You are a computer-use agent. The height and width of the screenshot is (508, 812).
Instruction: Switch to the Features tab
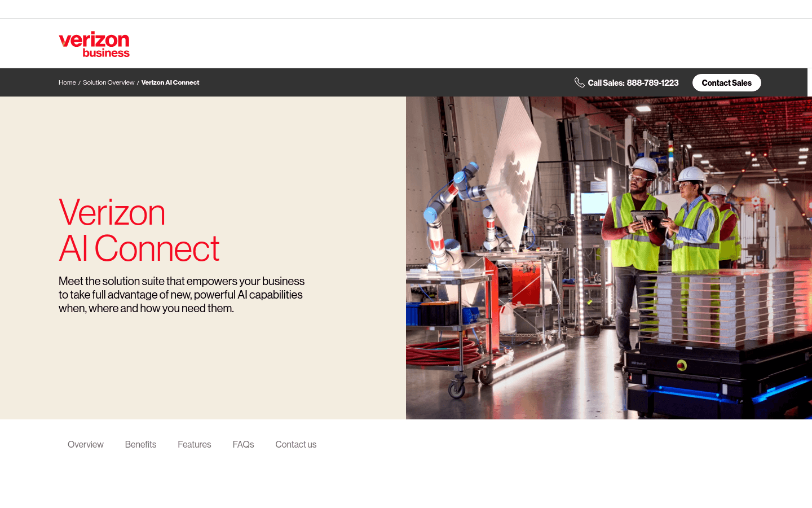195,444
